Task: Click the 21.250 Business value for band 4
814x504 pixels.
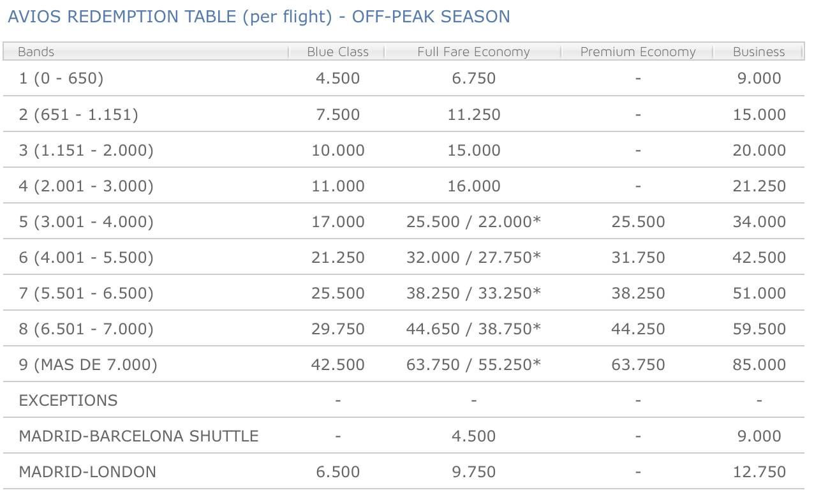Action: tap(759, 186)
